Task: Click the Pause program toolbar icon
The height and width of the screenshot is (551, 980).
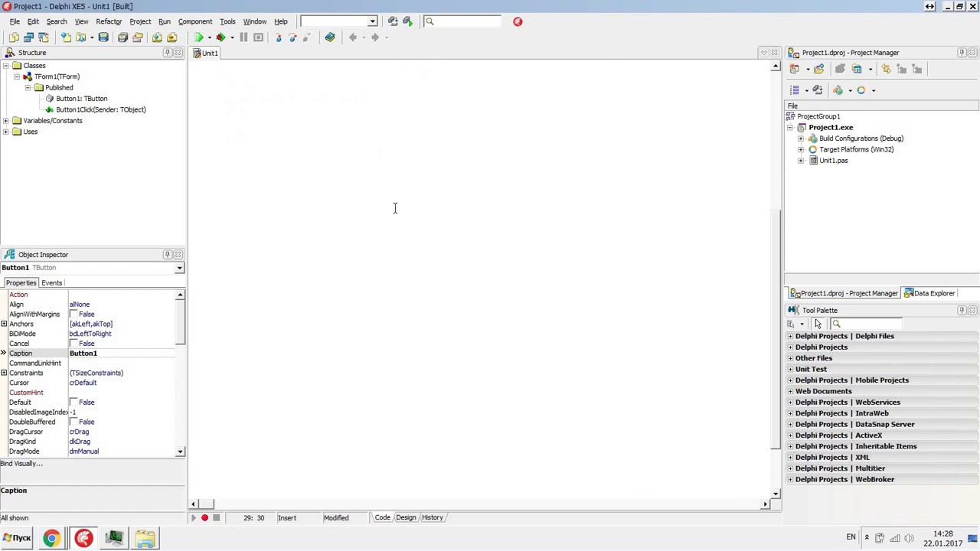Action: coord(243,37)
